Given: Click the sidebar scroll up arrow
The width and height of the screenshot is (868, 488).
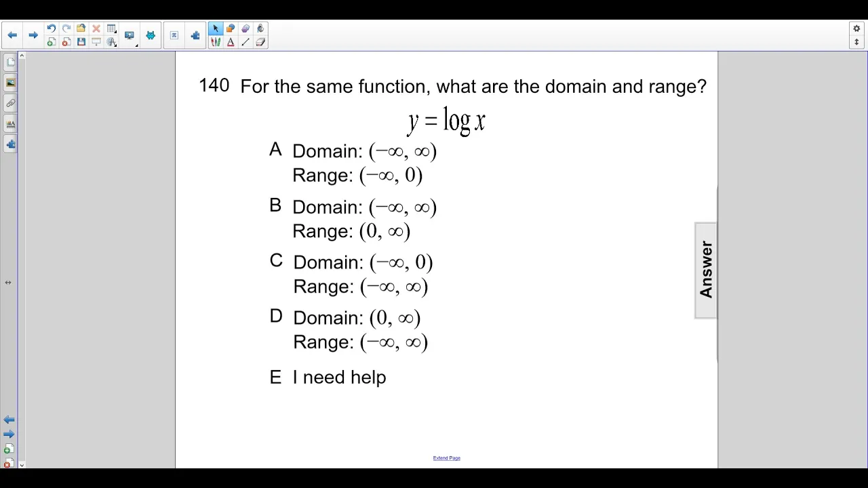Looking at the screenshot, I should point(22,56).
